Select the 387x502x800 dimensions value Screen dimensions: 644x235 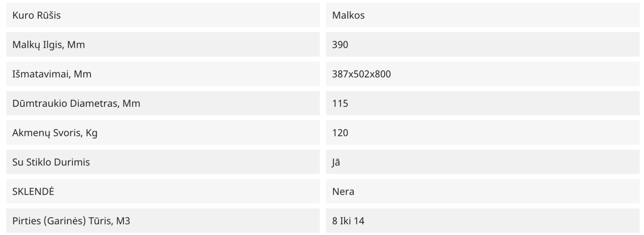pos(362,74)
